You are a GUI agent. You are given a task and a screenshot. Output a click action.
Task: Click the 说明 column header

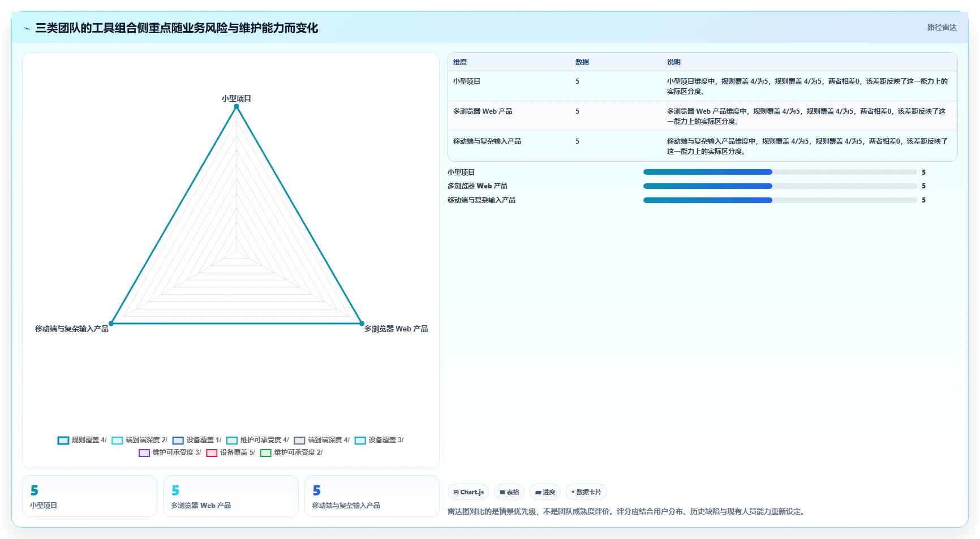(x=674, y=62)
